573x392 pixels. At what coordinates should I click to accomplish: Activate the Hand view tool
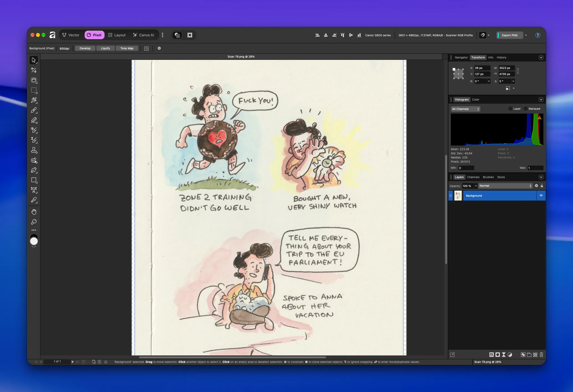(34, 212)
